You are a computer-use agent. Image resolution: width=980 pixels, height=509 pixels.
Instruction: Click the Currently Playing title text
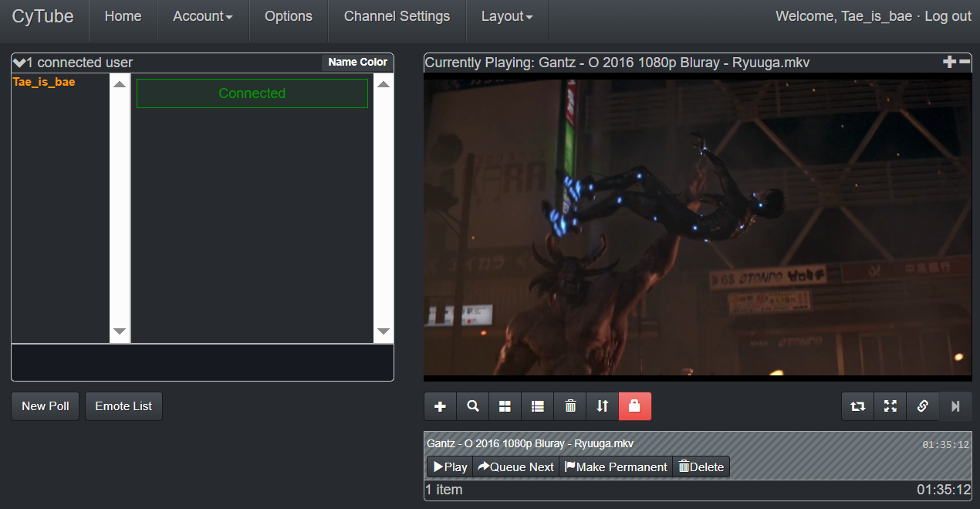(x=617, y=63)
